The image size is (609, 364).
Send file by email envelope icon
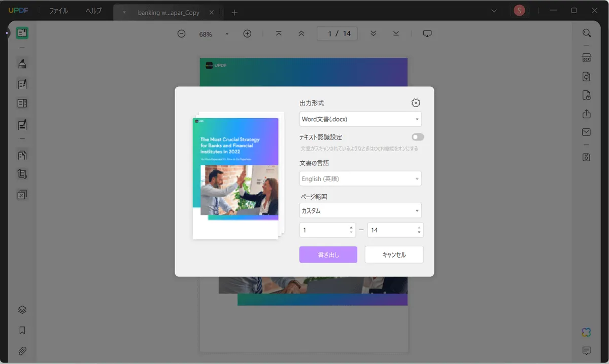click(x=586, y=132)
